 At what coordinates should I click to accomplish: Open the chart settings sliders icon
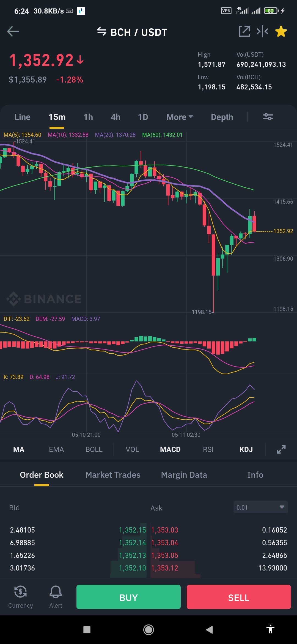(x=268, y=117)
